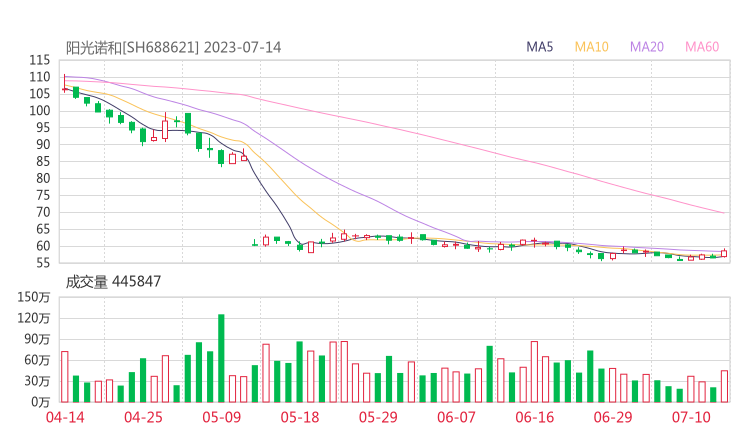The image size is (740, 440).
Task: Click the 06-16 date axis label
Action: point(535,417)
